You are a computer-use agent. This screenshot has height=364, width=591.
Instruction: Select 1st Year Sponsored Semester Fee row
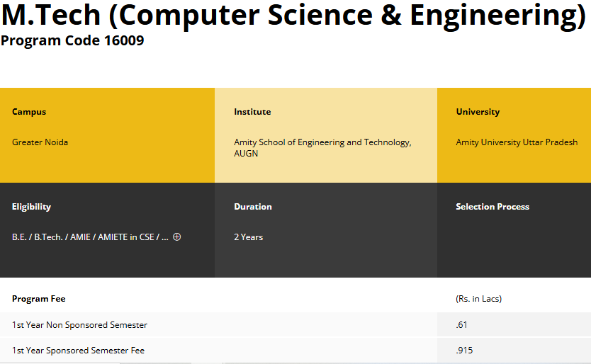point(78,351)
